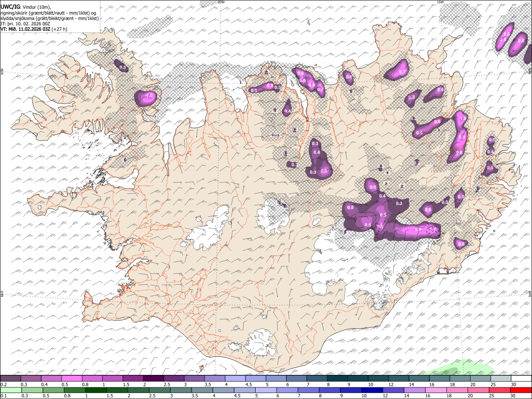
Task: Click the light lavender swatch at 4 in upper legend
Action: pyautogui.click(x=235, y=379)
